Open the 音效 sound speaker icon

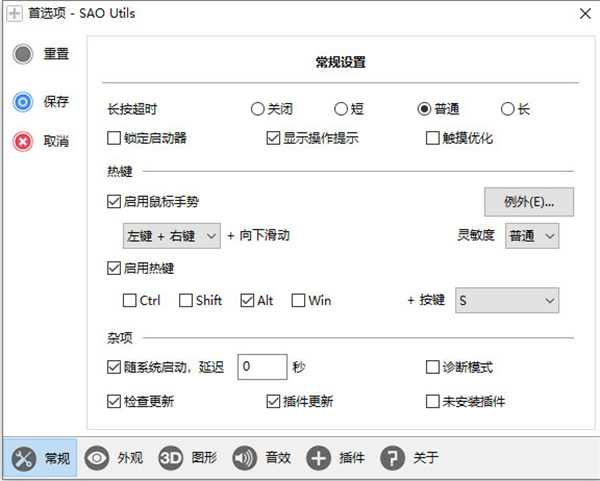tap(245, 458)
